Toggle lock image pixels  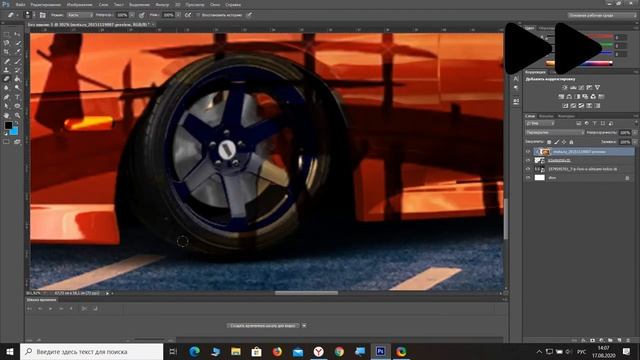[x=557, y=142]
